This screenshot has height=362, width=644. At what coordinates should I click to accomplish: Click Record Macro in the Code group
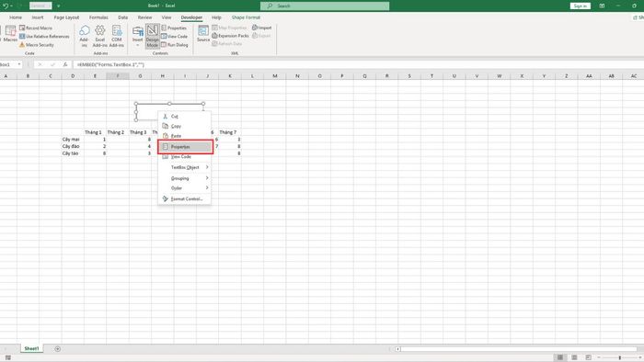point(36,28)
